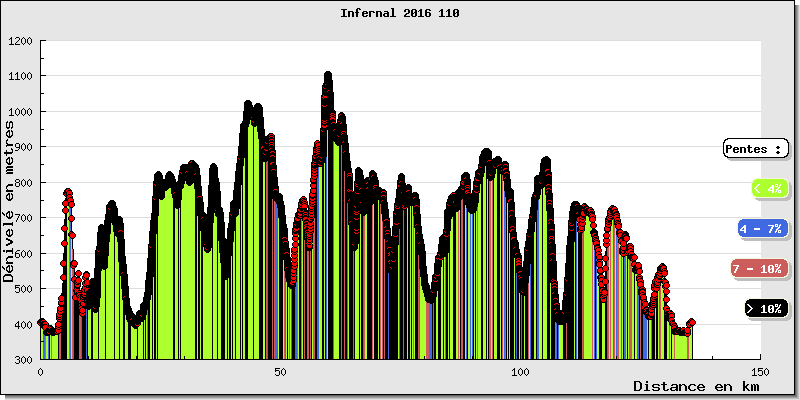Click the Dénivelé en metres axis label
The width and height of the screenshot is (800, 400).
(10, 200)
